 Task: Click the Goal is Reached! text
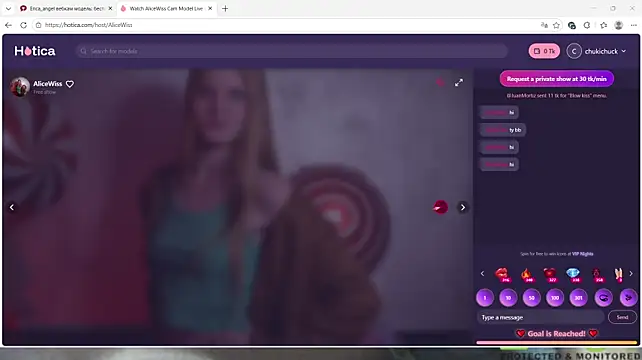click(556, 334)
